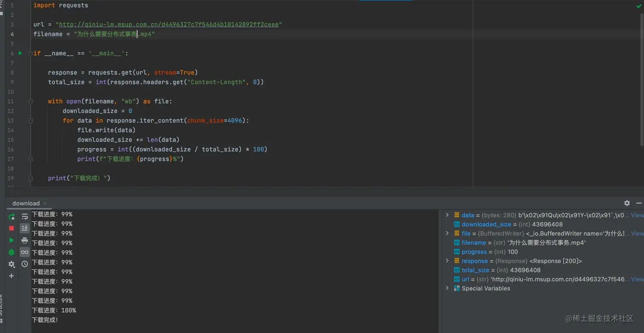Click the response variable object icon
Screen dimensions: 644x333
[x=457, y=261]
